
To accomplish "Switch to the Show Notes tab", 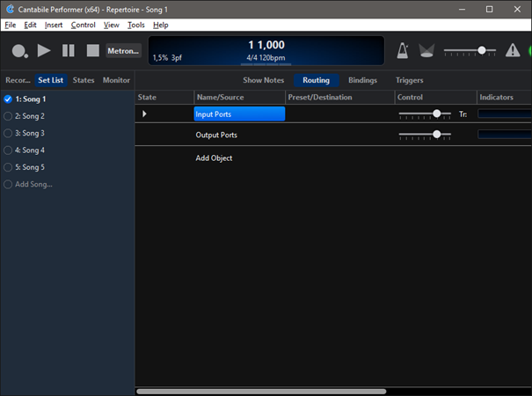I will [263, 80].
